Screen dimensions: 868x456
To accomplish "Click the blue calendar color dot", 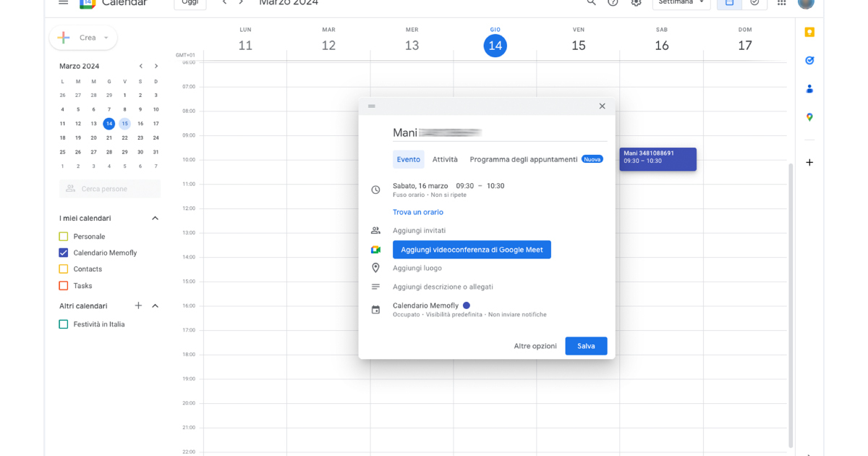I will 467,305.
